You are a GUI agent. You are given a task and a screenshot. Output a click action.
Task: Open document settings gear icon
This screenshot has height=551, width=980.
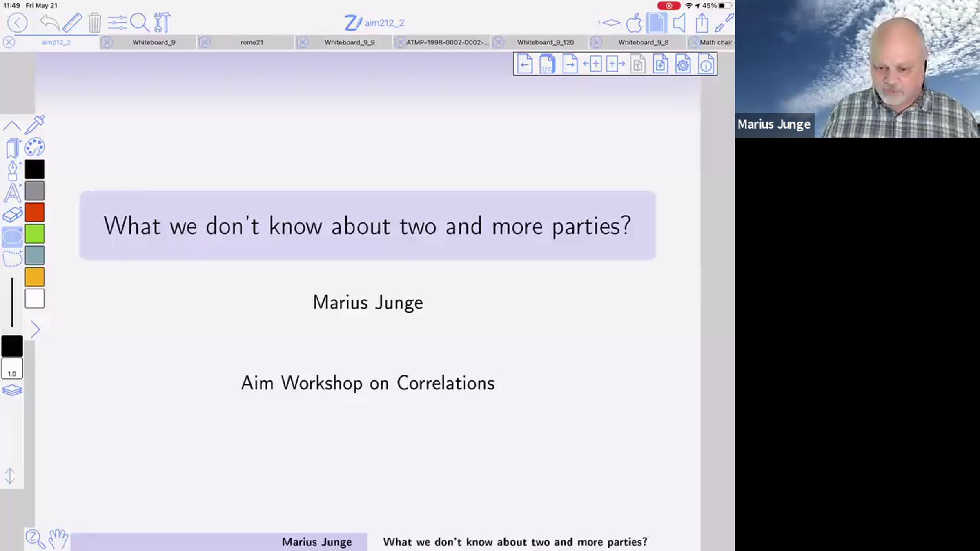click(x=683, y=64)
